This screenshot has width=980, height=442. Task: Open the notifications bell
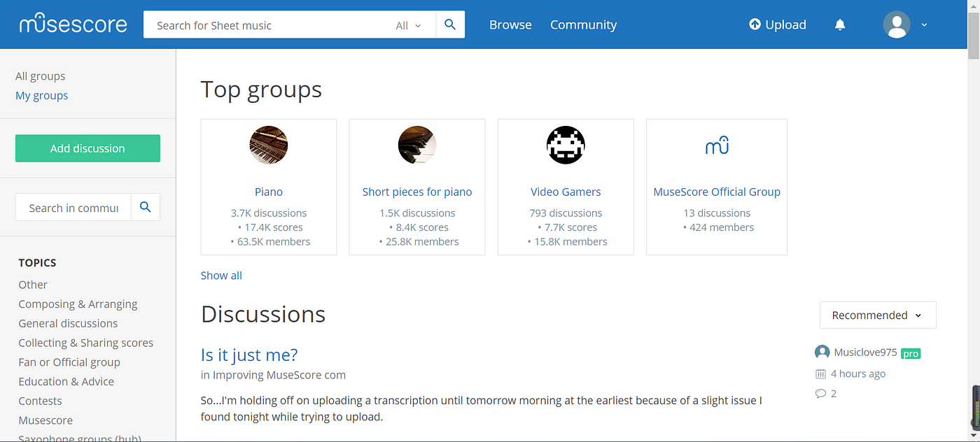(x=840, y=25)
